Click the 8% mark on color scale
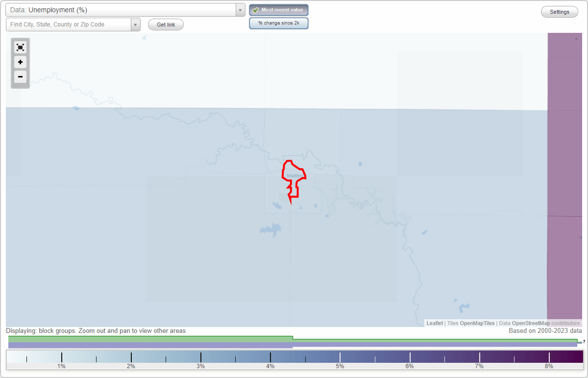 [549, 366]
